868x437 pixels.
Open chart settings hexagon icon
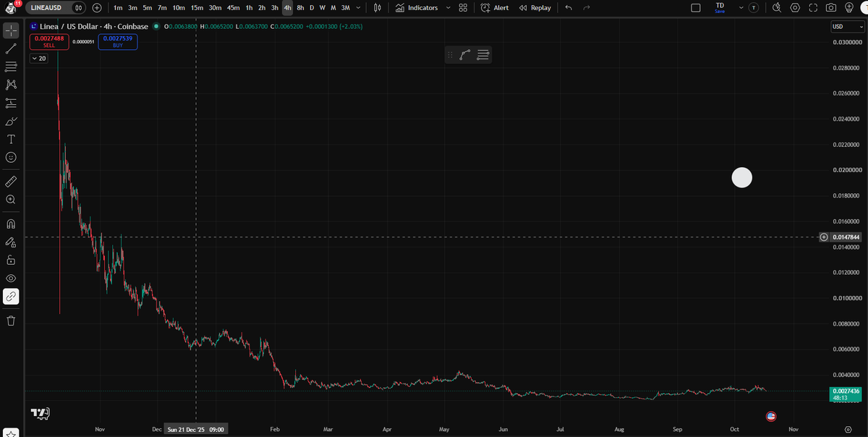(x=795, y=7)
